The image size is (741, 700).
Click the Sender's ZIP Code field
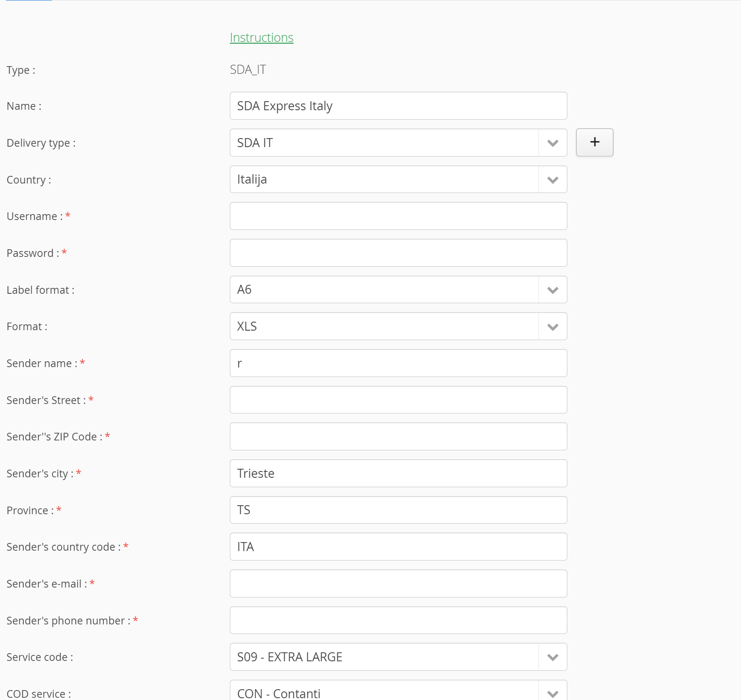coord(398,436)
